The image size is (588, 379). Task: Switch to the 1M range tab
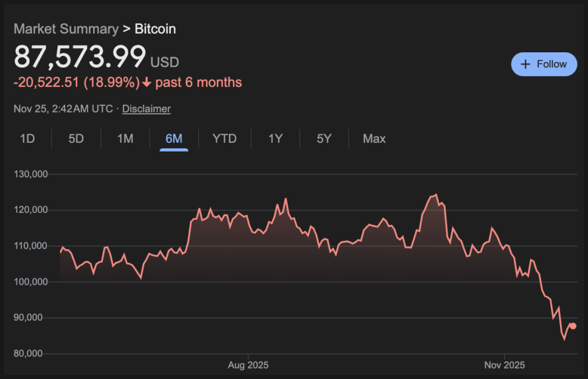(125, 139)
